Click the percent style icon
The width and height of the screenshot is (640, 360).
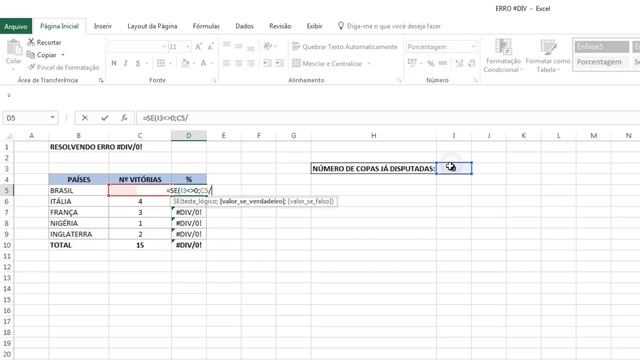pos(431,63)
